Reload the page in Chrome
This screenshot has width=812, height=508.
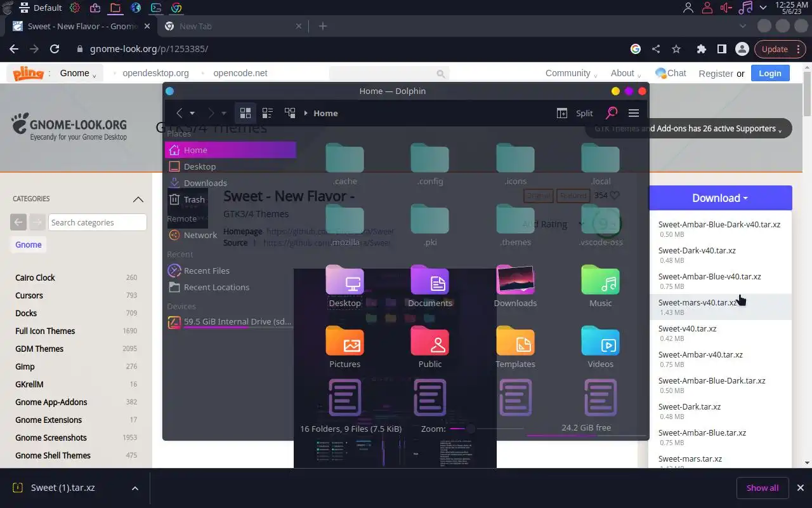point(55,49)
